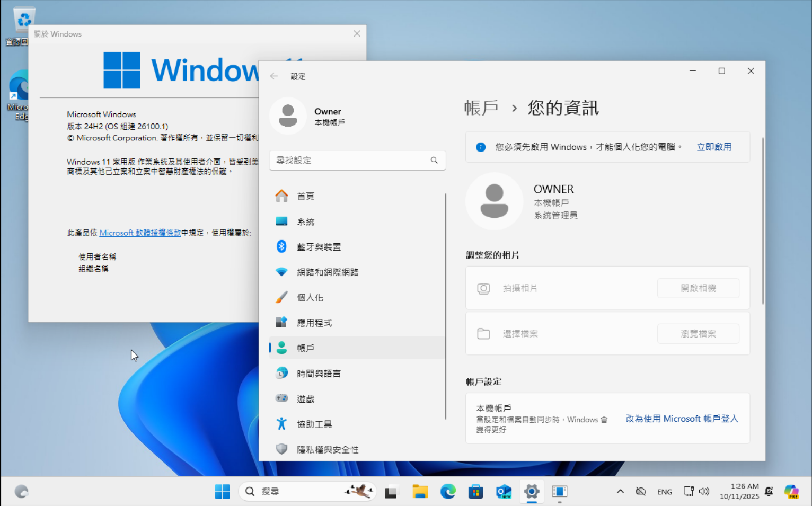Open 時間與語言 settings
Image resolution: width=812 pixels, height=506 pixels.
point(318,374)
